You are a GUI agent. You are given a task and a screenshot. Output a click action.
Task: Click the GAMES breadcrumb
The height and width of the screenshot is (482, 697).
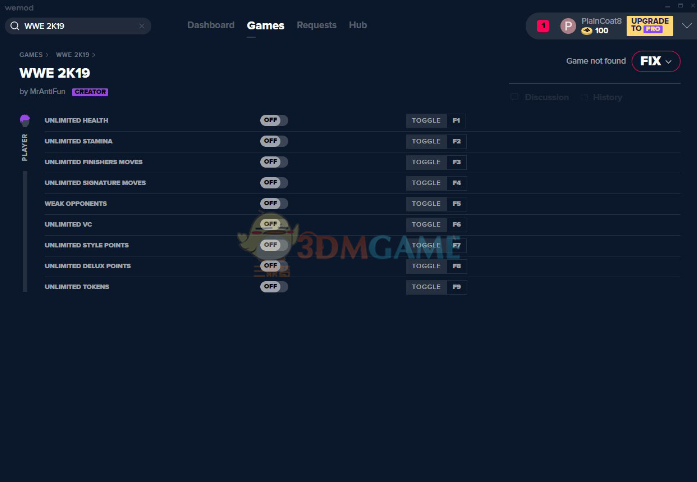[31, 55]
